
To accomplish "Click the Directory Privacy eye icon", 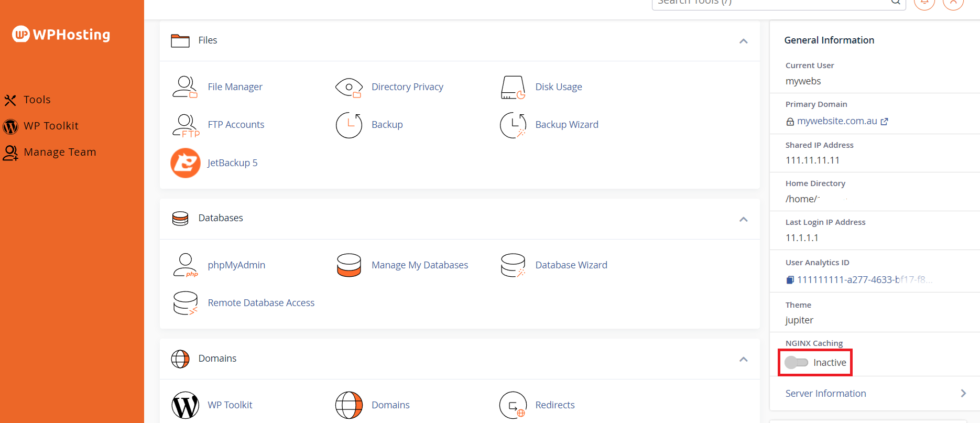I will [349, 87].
